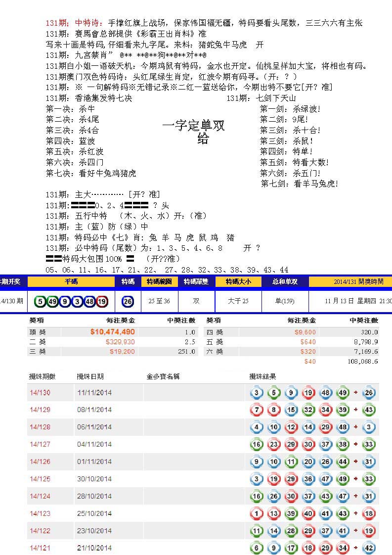Click special ball 31 in draw 14/124 row
The image size is (392, 555).
tap(369, 496)
